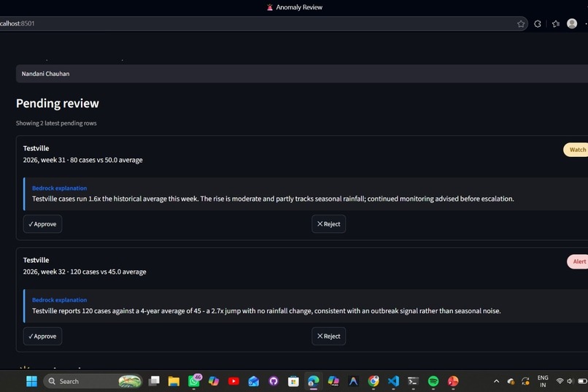Add page to favorites with star icon

click(x=521, y=23)
